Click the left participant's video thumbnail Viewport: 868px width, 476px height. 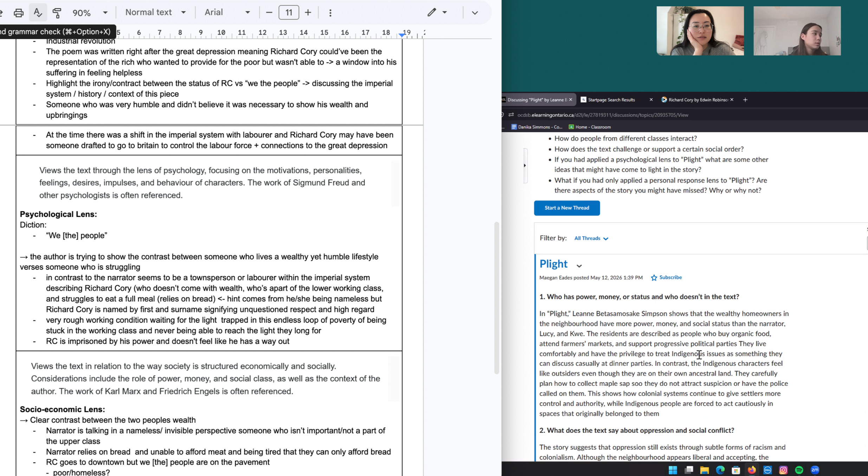(700, 31)
